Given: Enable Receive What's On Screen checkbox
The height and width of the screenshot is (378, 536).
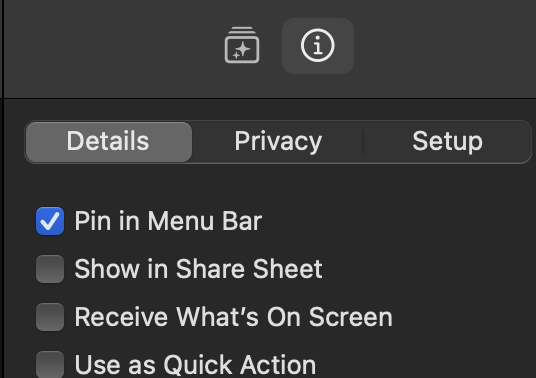Looking at the screenshot, I should coord(50,317).
